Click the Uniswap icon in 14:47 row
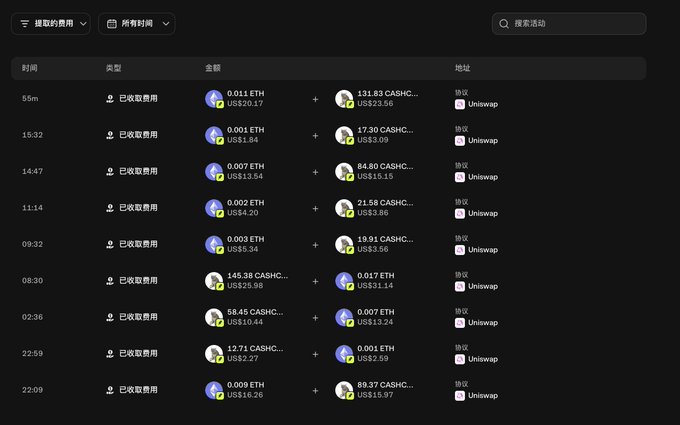The height and width of the screenshot is (425, 680). [x=460, y=177]
